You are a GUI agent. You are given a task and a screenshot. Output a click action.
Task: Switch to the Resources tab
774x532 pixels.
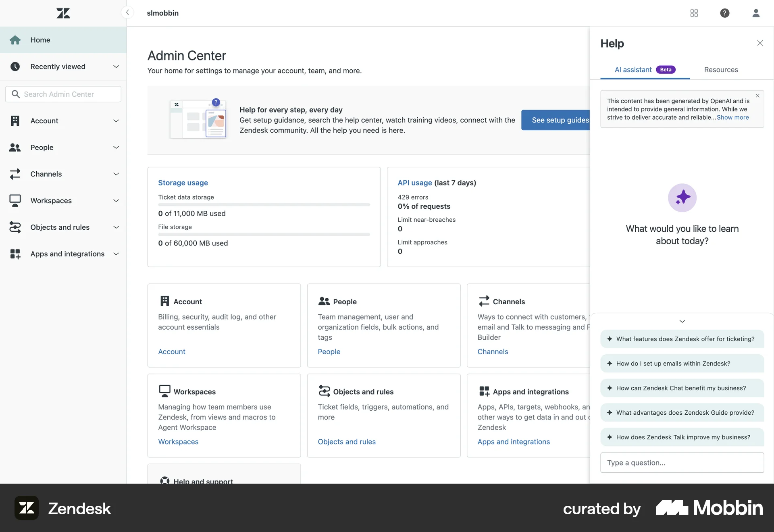tap(721, 69)
